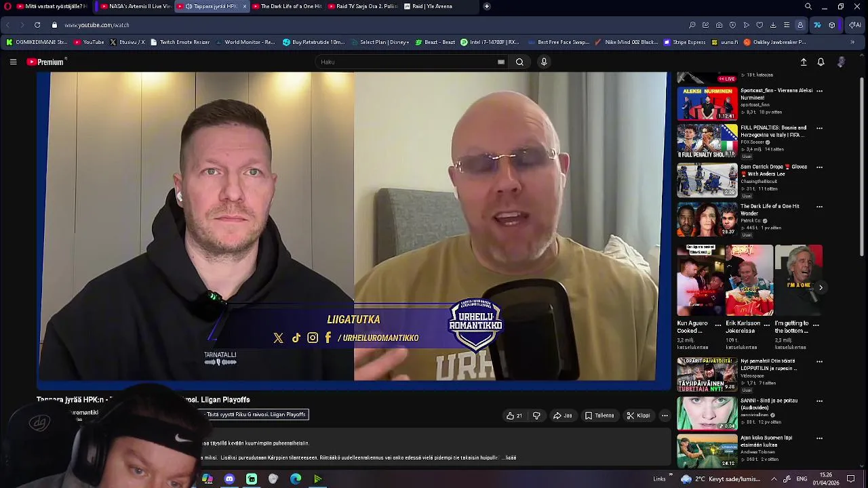This screenshot has width=868, height=488.
Task: Open YouTube notifications bell
Action: (x=821, y=62)
